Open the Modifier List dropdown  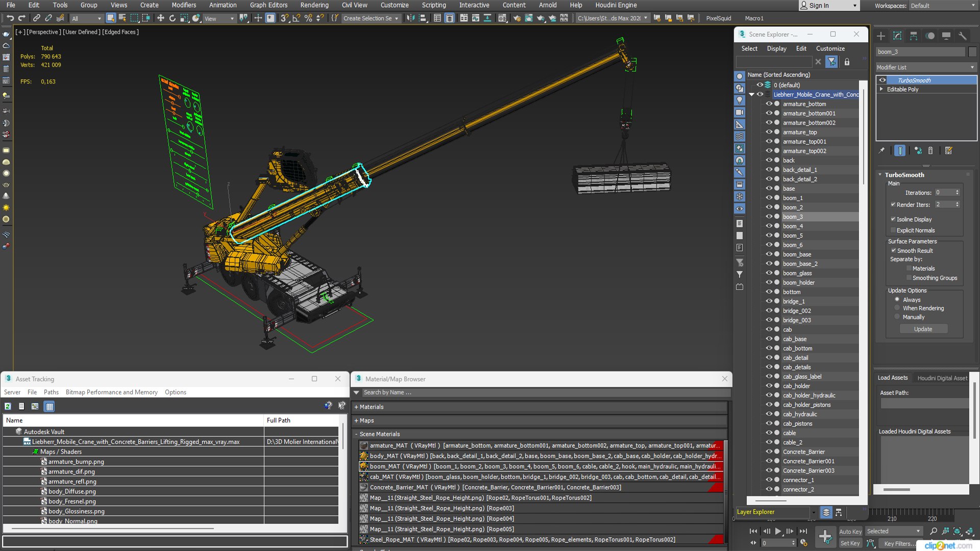click(x=926, y=67)
